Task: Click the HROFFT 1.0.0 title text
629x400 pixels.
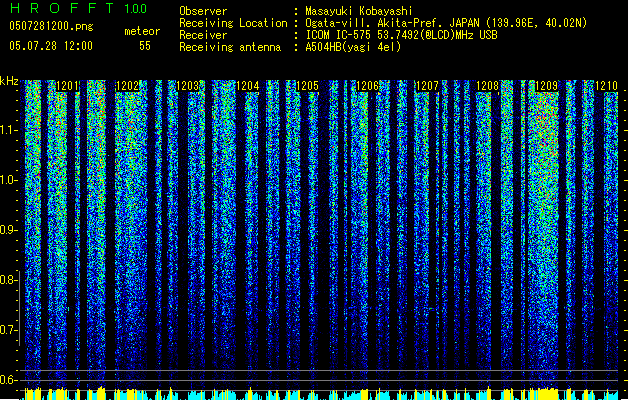Action: point(79,8)
